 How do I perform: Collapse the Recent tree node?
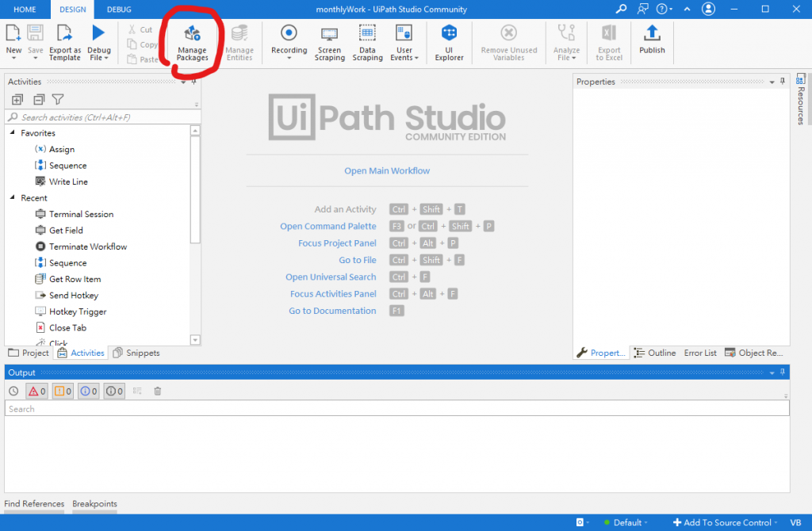(x=13, y=197)
